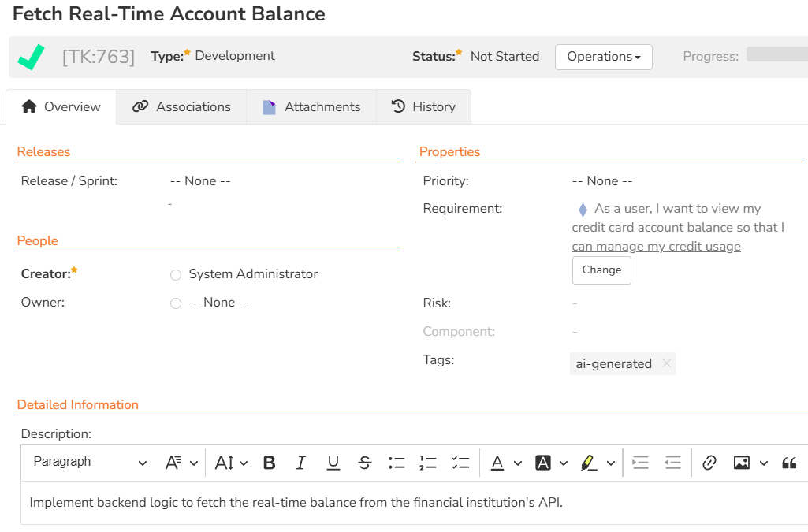Expand the Paragraph style dropdown

coord(90,463)
